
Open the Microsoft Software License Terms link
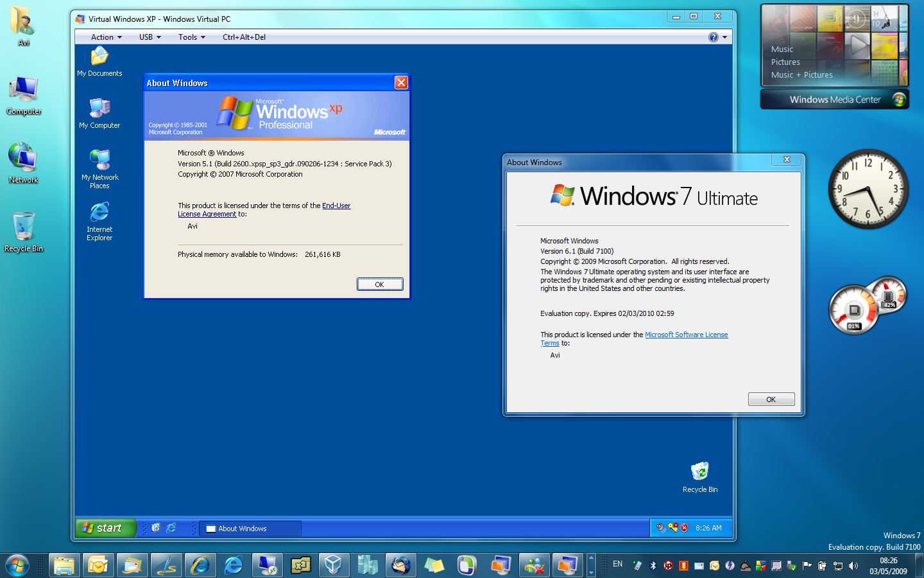click(634, 338)
